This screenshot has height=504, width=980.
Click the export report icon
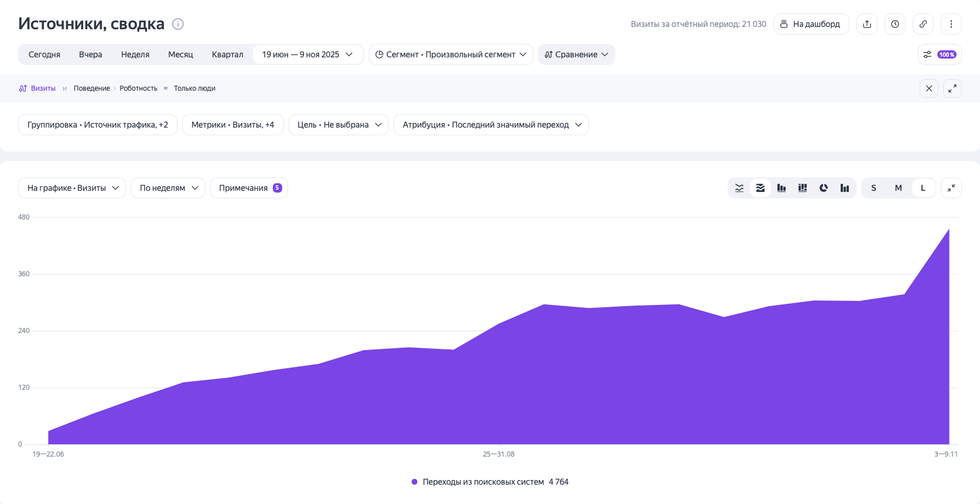(867, 24)
